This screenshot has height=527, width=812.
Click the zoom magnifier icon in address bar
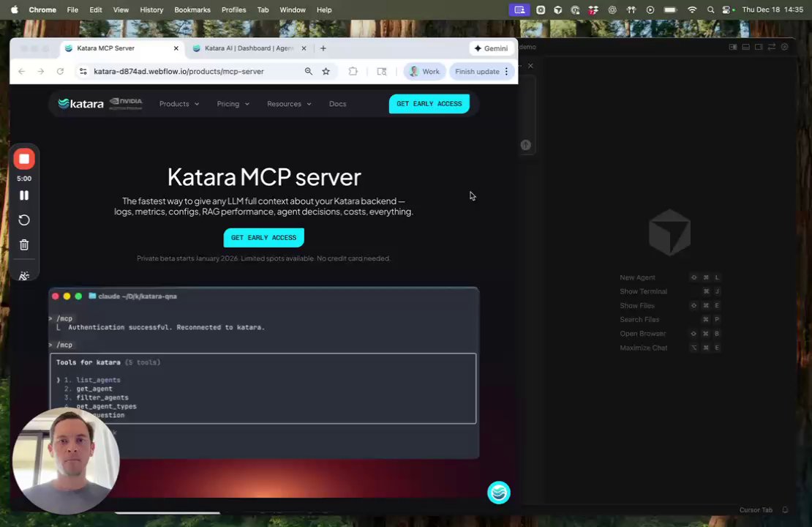point(308,72)
